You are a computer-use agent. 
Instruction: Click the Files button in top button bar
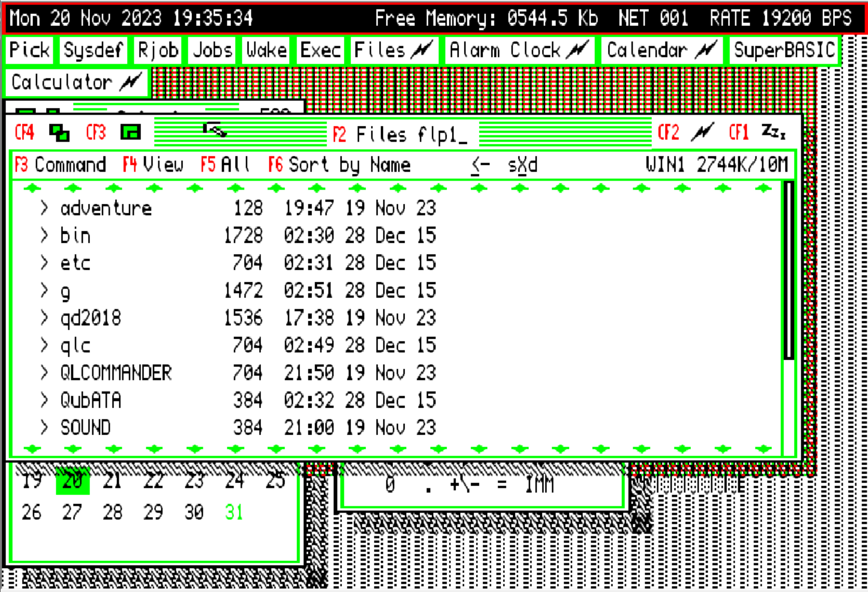(393, 50)
